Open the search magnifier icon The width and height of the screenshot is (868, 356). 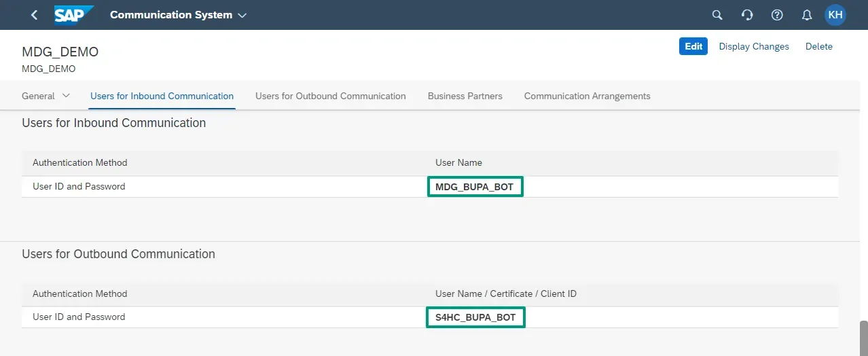tap(717, 15)
